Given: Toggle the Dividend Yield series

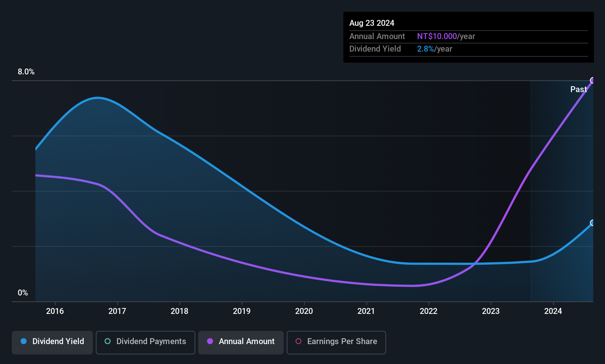Looking at the screenshot, I should [x=52, y=343].
